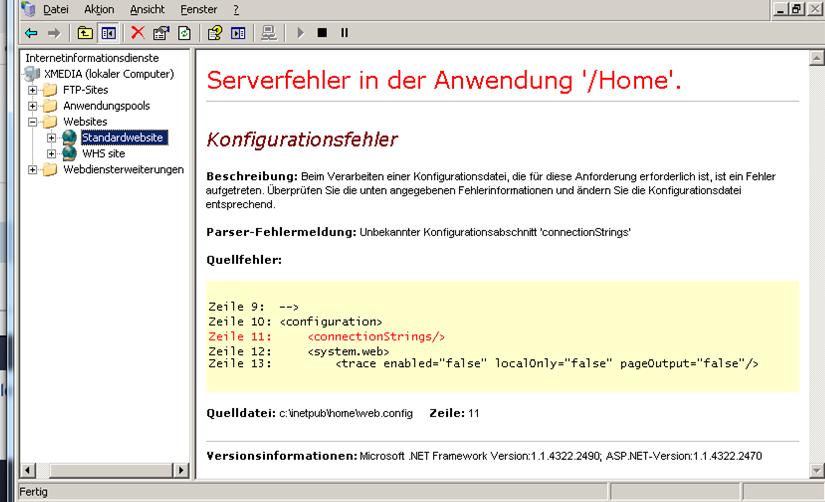Click the Standardwebsite globe icon
The height and width of the screenshot is (502, 825).
pos(69,137)
